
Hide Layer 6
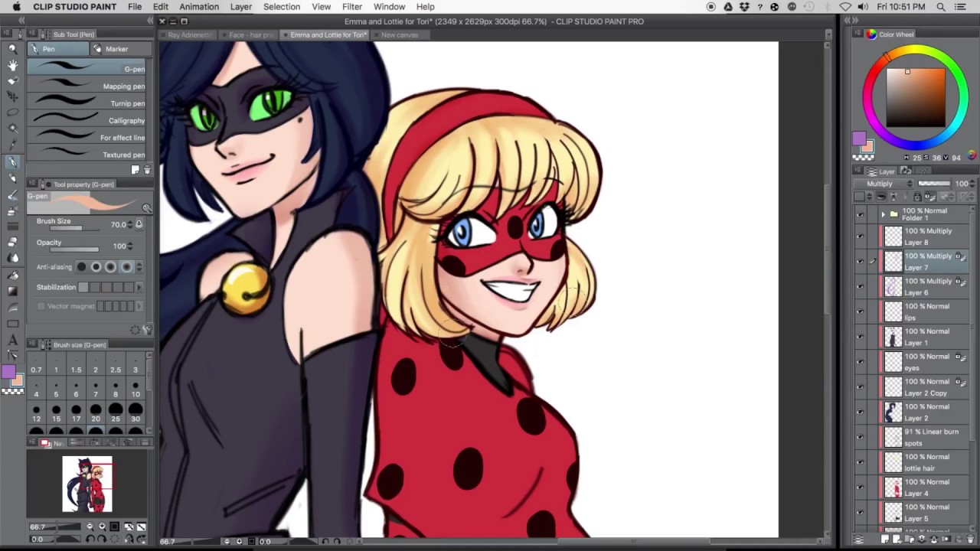pyautogui.click(x=860, y=287)
